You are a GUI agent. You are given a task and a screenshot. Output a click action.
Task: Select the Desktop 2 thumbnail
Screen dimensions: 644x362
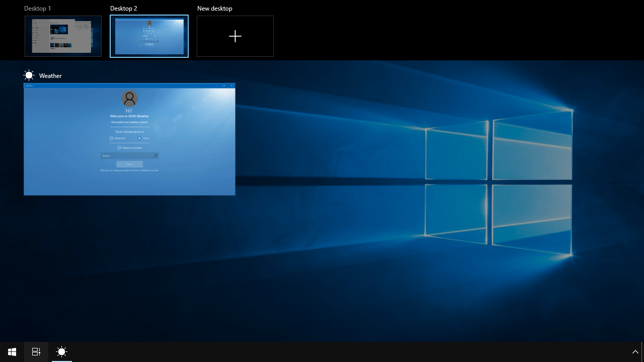coord(149,36)
